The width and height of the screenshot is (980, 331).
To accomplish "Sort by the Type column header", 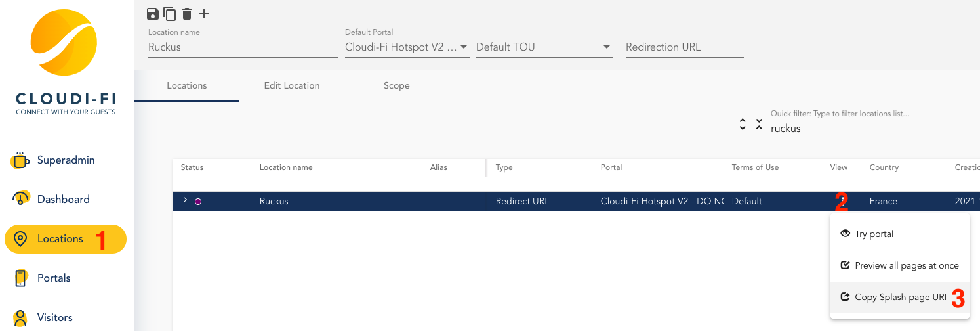I will pos(504,167).
